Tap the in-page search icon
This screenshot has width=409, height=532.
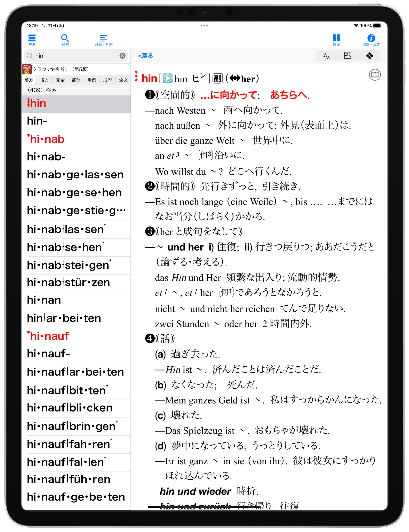click(348, 56)
